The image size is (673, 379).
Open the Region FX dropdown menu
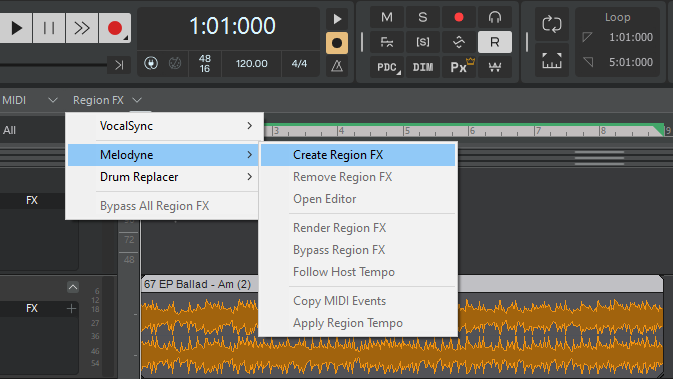[x=107, y=100]
